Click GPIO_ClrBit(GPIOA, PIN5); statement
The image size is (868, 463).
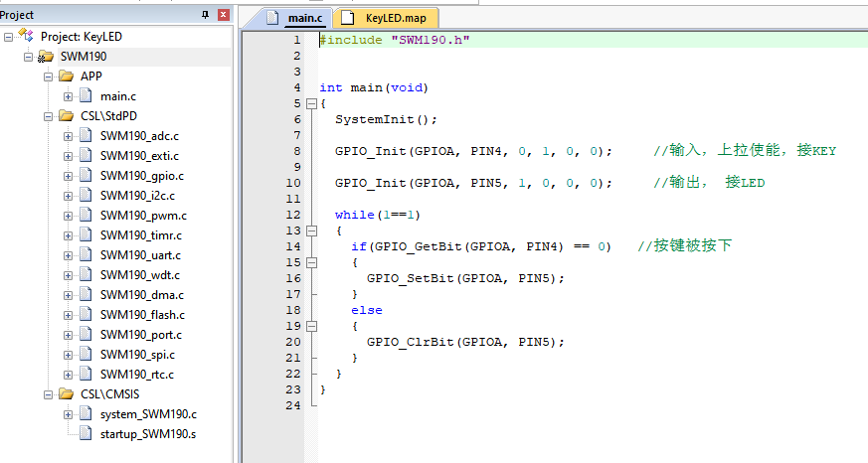pyautogui.click(x=465, y=342)
